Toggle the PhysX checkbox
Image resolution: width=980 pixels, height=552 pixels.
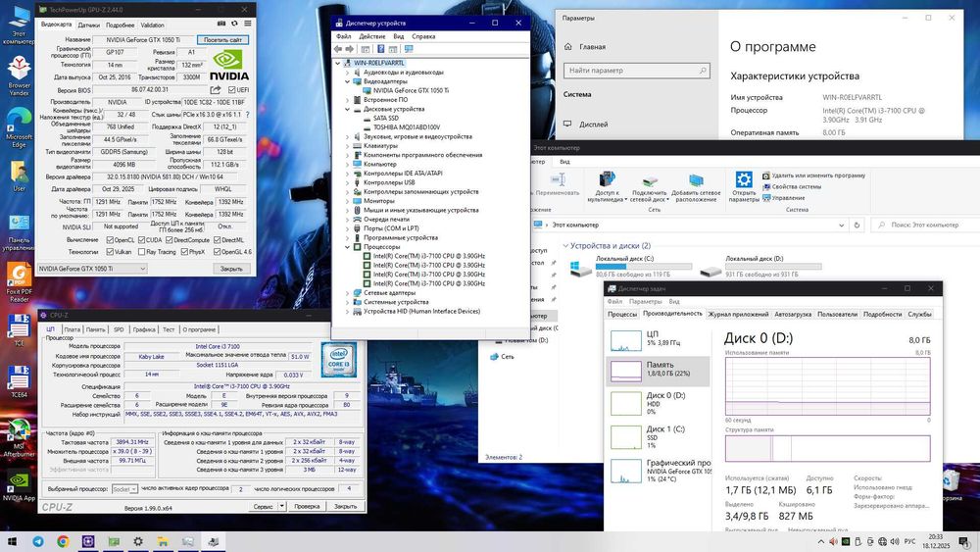[x=184, y=252]
